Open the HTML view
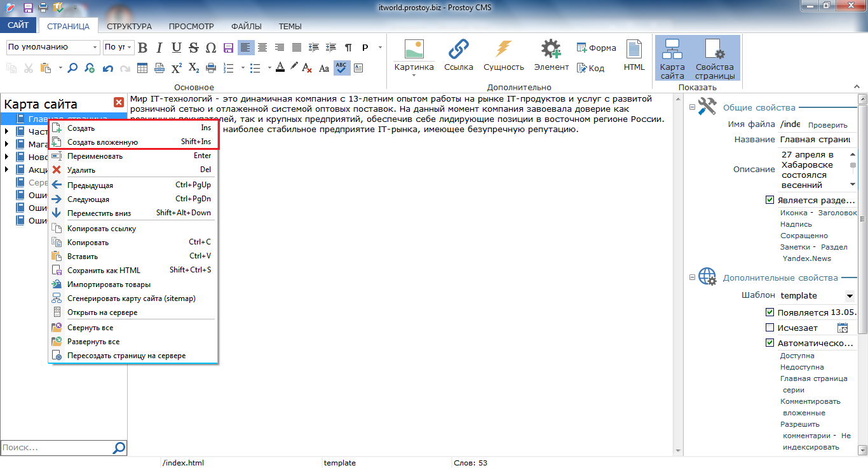This screenshot has width=868, height=468. tap(634, 56)
